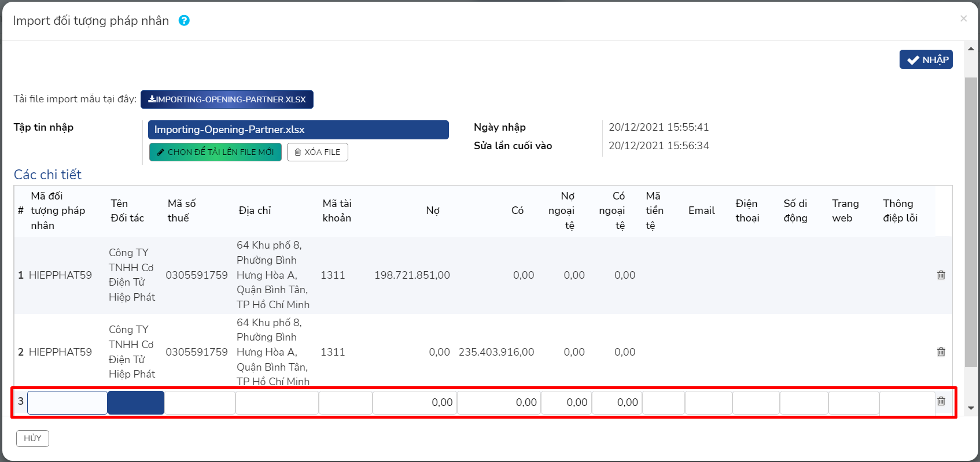980x462 pixels.
Task: Focus row 3 Số di động input
Action: [x=804, y=402]
